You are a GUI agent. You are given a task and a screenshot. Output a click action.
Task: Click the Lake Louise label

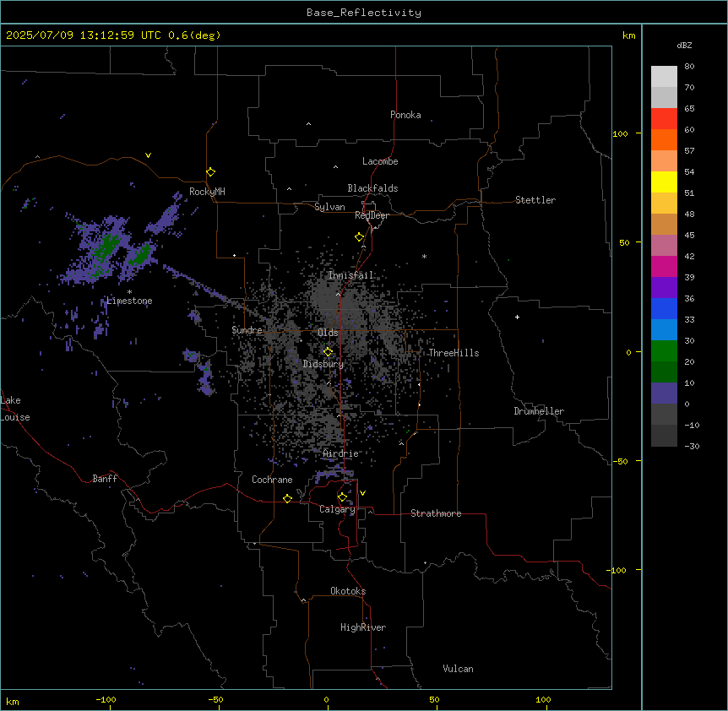(x=15, y=409)
